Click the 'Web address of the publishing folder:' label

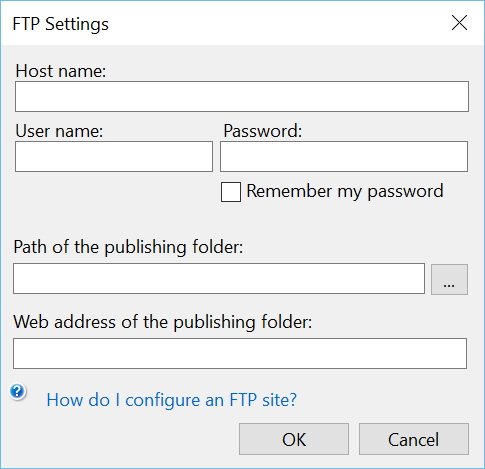pos(163,322)
